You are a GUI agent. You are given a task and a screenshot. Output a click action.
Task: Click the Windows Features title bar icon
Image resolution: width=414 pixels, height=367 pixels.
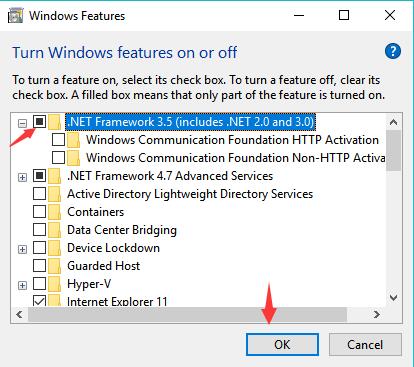[15, 16]
